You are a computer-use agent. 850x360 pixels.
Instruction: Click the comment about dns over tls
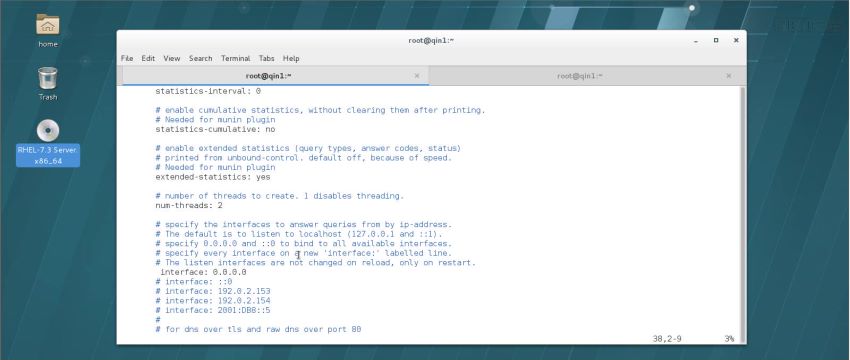click(x=258, y=329)
